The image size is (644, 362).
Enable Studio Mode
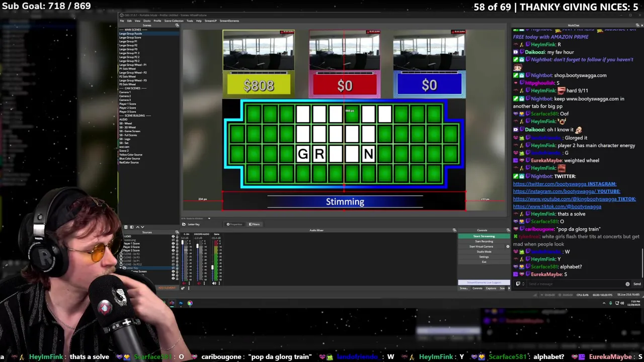[x=484, y=252]
